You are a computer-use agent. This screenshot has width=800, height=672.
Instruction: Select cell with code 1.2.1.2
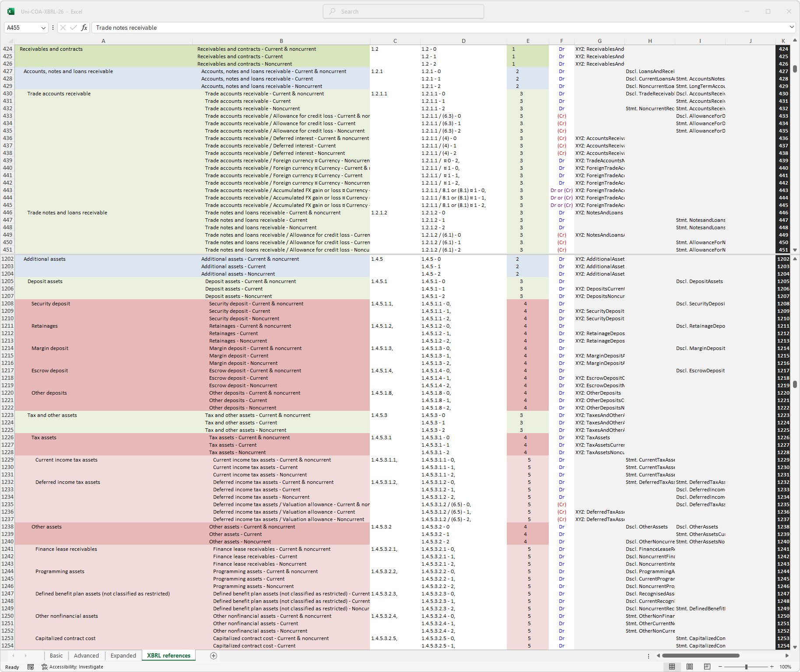pos(395,213)
